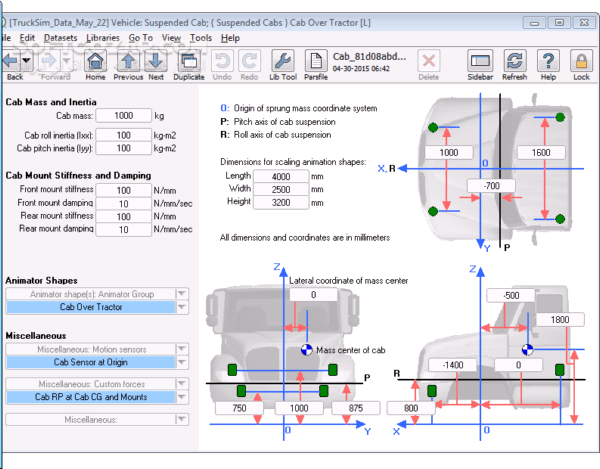The height and width of the screenshot is (469, 600).
Task: Refresh the screen data
Action: pos(514,62)
